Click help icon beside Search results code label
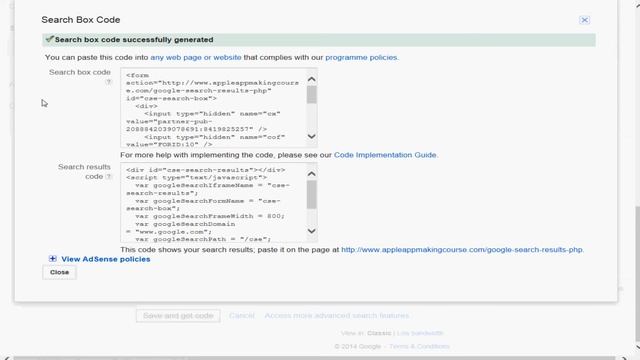The height and width of the screenshot is (360, 640). [x=108, y=177]
